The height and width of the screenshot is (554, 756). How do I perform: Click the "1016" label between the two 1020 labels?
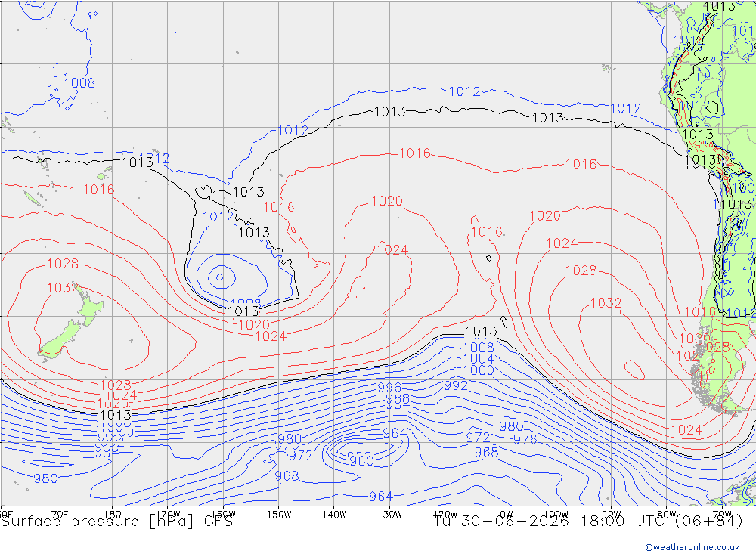(x=486, y=232)
